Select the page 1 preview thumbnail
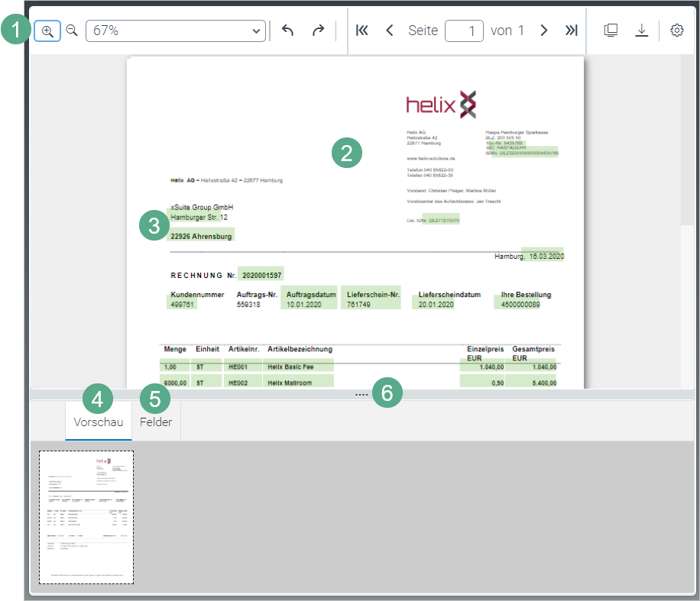The height and width of the screenshot is (601, 700). point(86,517)
